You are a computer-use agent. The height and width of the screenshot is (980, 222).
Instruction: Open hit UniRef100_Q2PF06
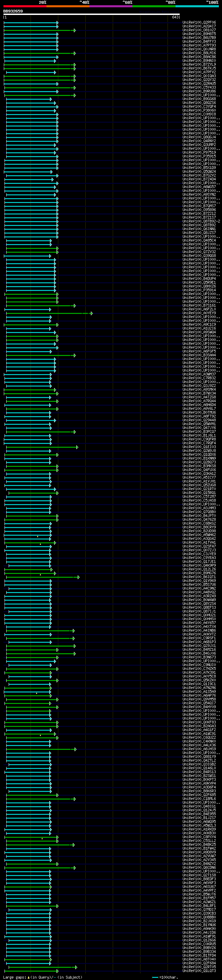(199, 23)
